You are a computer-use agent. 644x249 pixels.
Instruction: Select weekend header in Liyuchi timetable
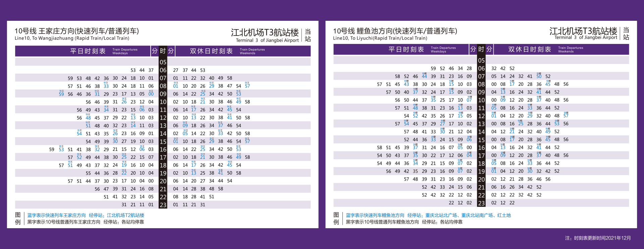(530, 50)
